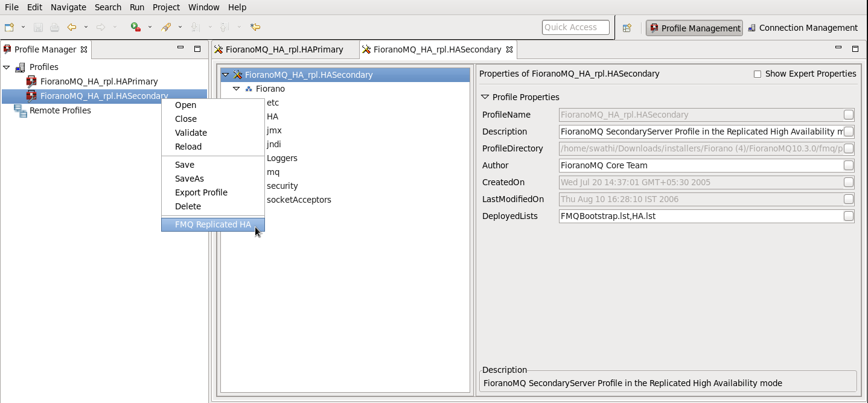The image size is (868, 403).
Task: Minimize the Profile Manager panel
Action: (x=180, y=48)
